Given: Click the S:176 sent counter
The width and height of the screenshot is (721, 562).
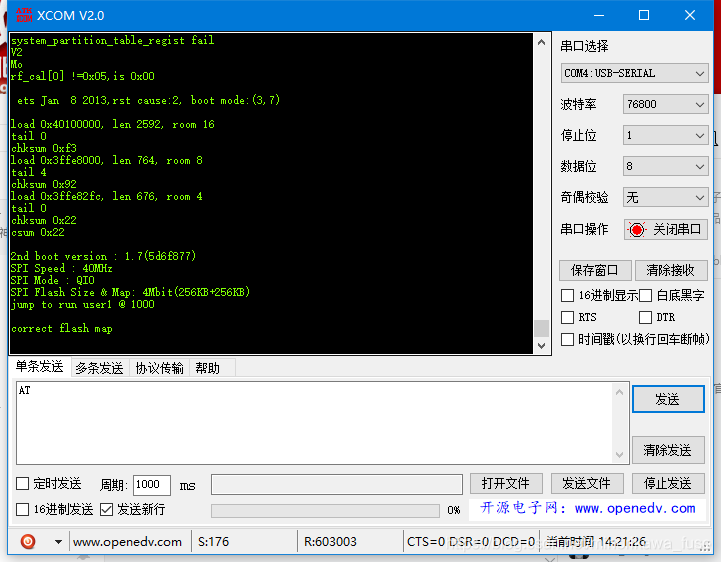Looking at the screenshot, I should [x=213, y=542].
